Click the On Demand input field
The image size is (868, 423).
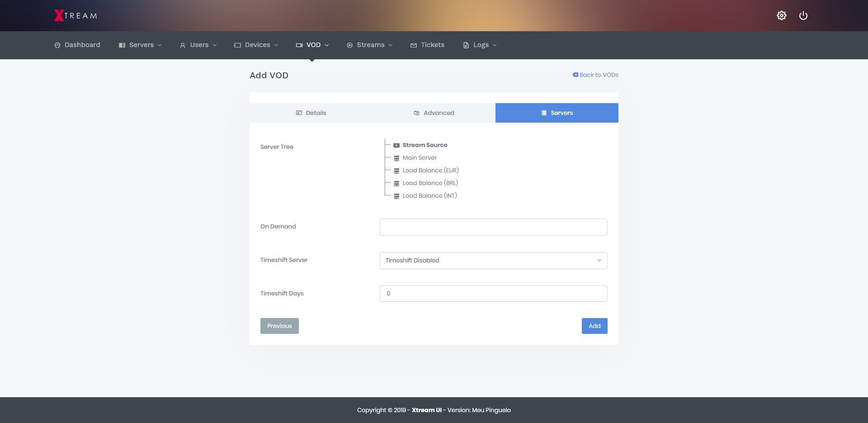click(493, 227)
